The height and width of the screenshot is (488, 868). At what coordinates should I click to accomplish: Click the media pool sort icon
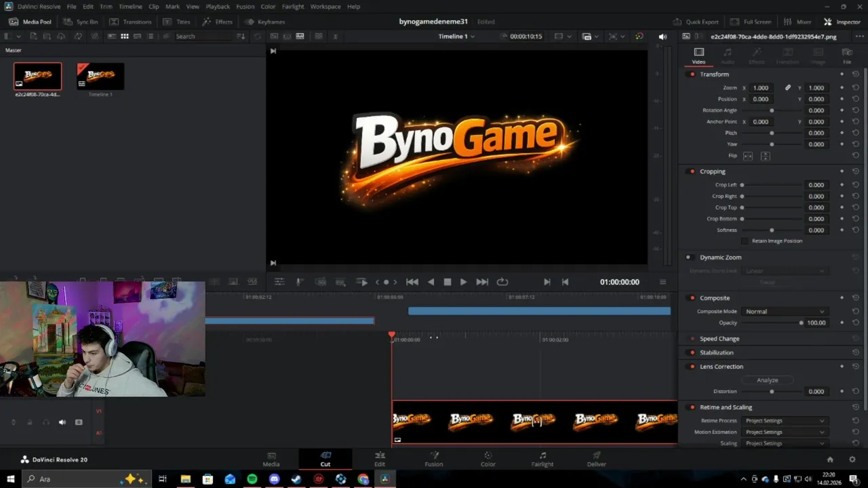pos(240,36)
